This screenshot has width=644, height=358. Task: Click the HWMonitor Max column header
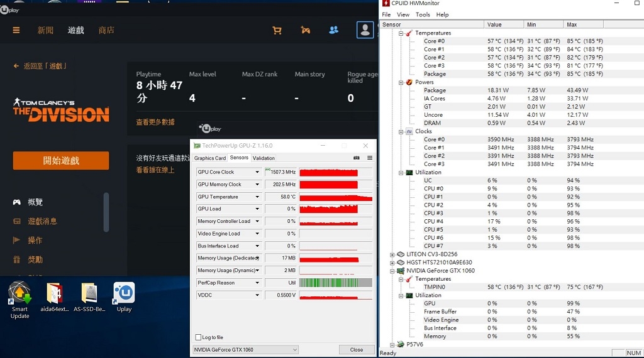tap(583, 24)
